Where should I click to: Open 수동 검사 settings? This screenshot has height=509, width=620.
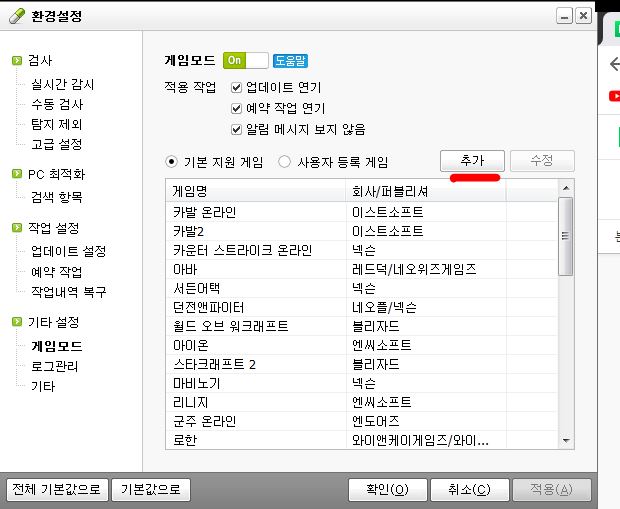[57, 104]
